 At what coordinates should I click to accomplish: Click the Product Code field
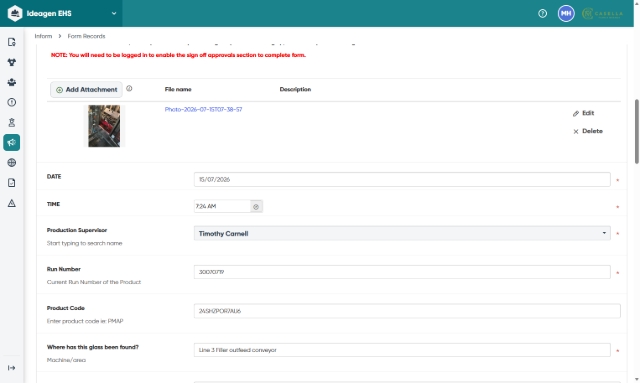click(407, 311)
